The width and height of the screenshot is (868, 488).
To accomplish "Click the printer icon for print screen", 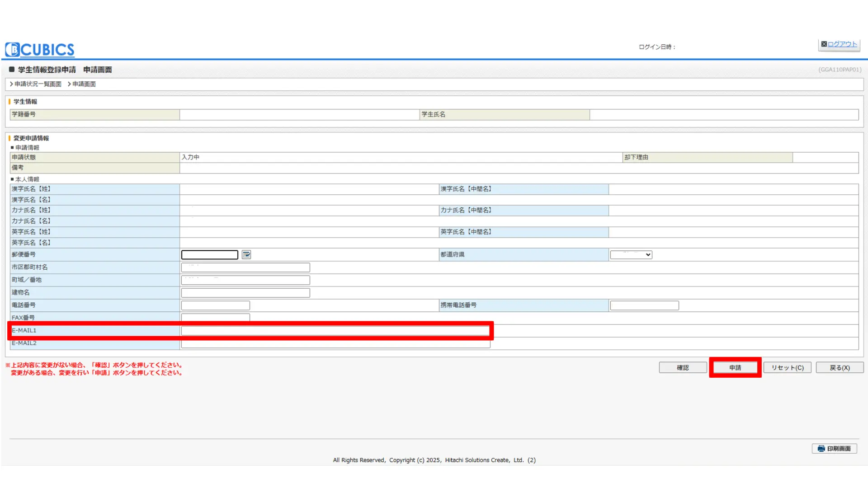I will pos(821,449).
